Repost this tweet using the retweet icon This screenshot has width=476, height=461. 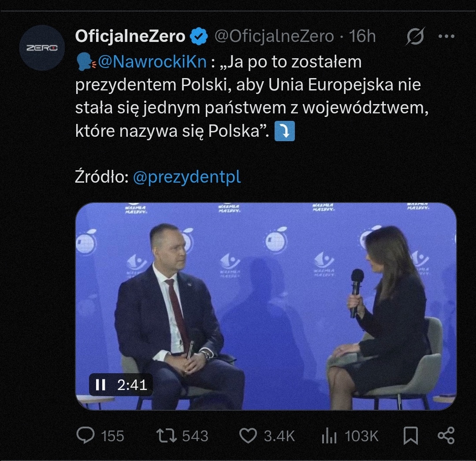click(x=167, y=436)
